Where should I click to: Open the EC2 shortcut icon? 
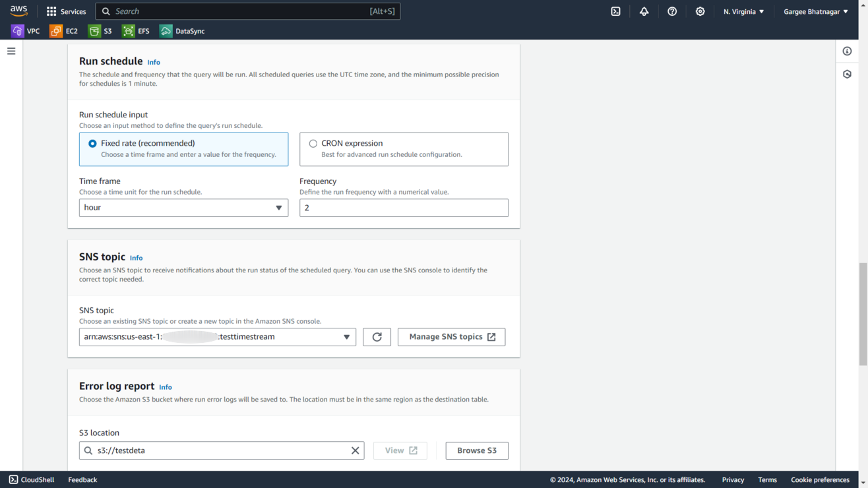point(56,31)
